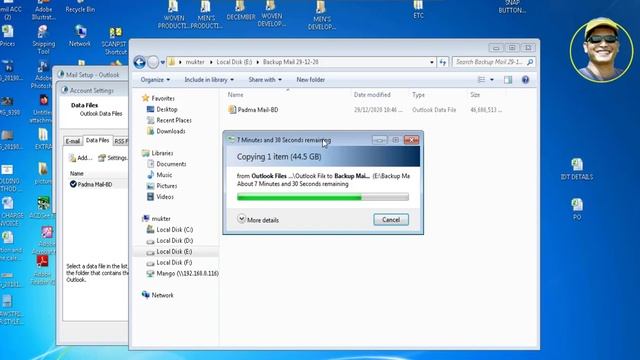
Task: Open the view options dropdown arrow
Action: click(492, 80)
